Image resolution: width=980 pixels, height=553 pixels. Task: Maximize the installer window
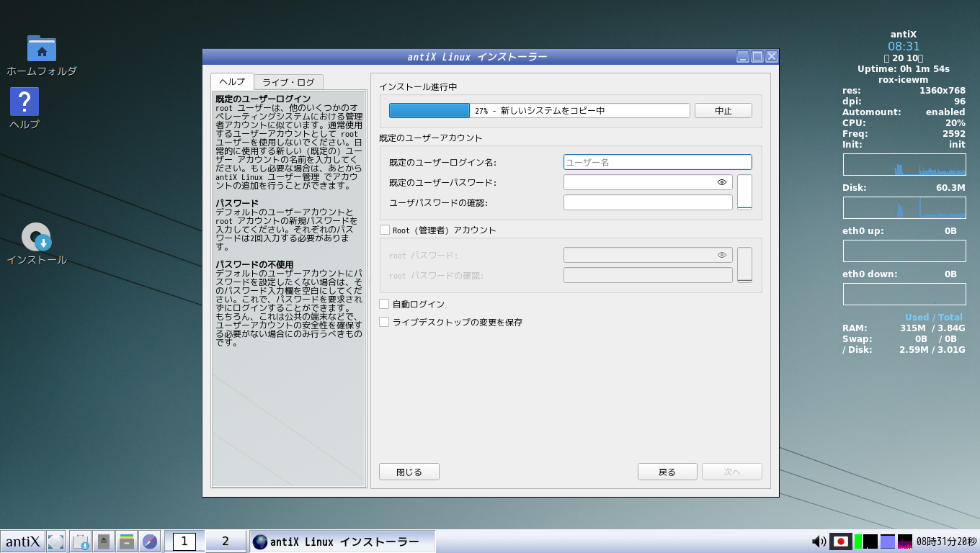pos(757,56)
